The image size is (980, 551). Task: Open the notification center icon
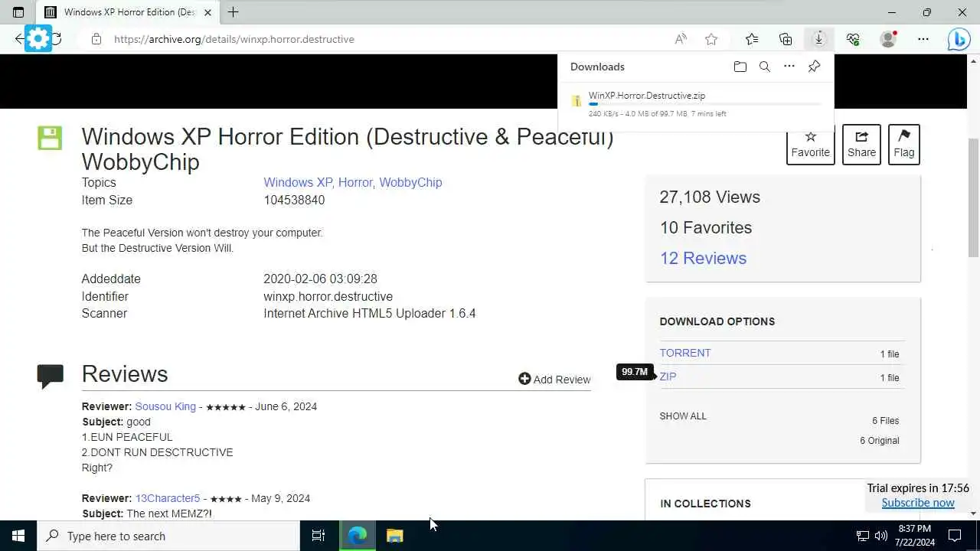[x=955, y=536]
